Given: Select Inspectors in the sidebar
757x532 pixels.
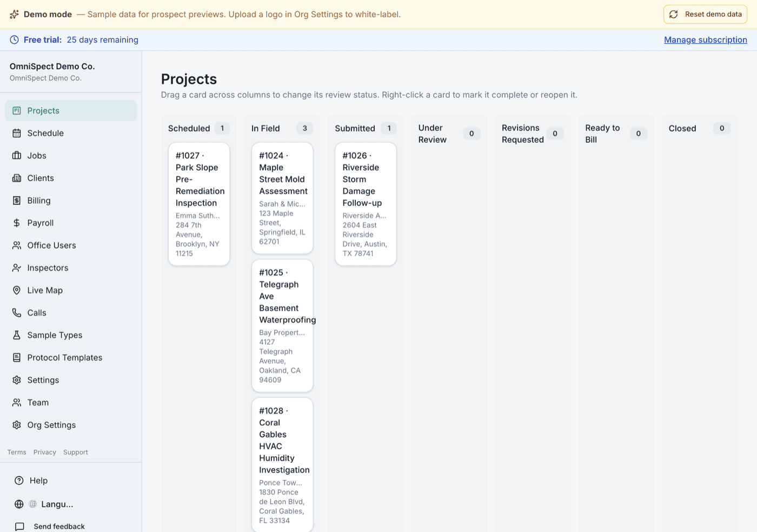Looking at the screenshot, I should (71, 268).
